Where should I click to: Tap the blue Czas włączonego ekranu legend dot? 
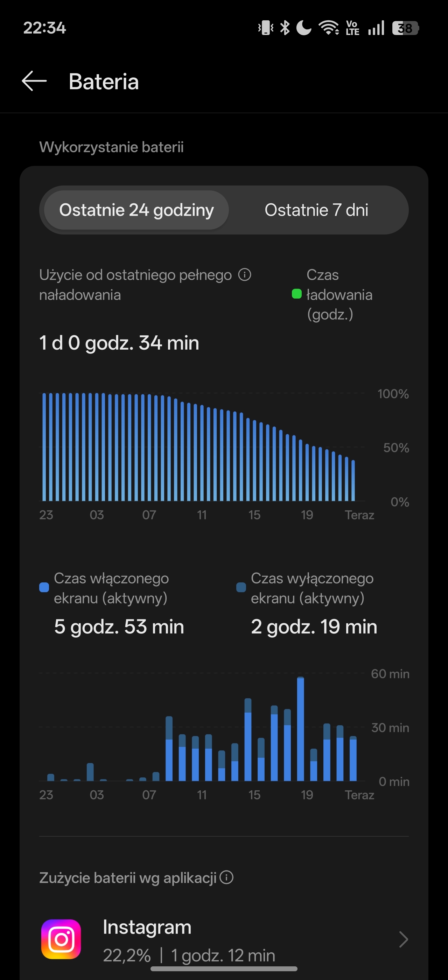coord(44,587)
